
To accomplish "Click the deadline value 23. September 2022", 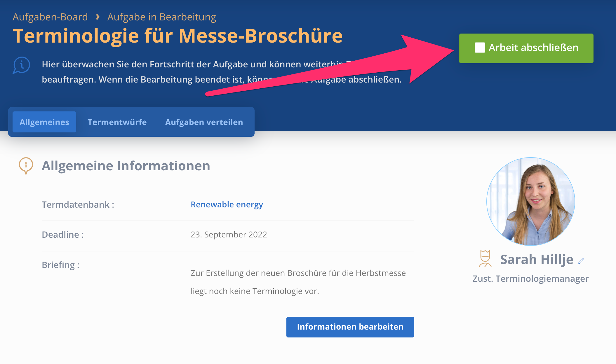I will (229, 235).
